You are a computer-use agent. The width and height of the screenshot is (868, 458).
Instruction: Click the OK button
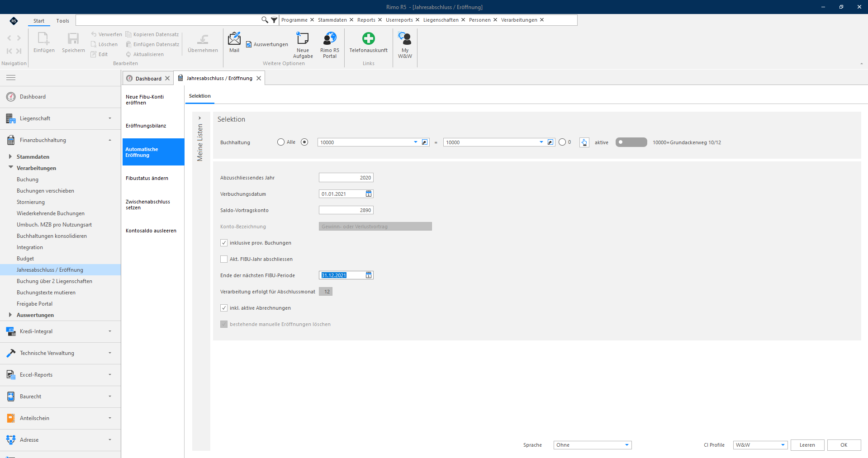point(844,445)
